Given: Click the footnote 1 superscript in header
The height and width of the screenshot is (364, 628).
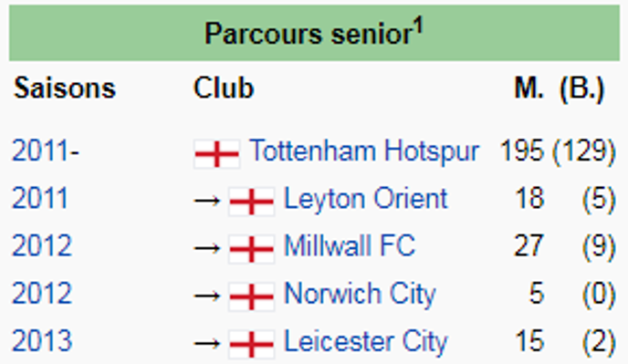Looking at the screenshot, I should click(x=418, y=26).
